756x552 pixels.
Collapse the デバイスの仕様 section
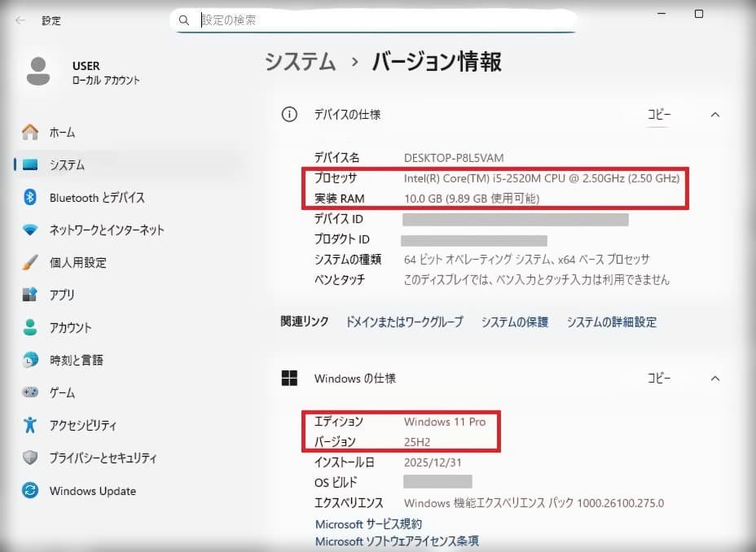[x=714, y=115]
